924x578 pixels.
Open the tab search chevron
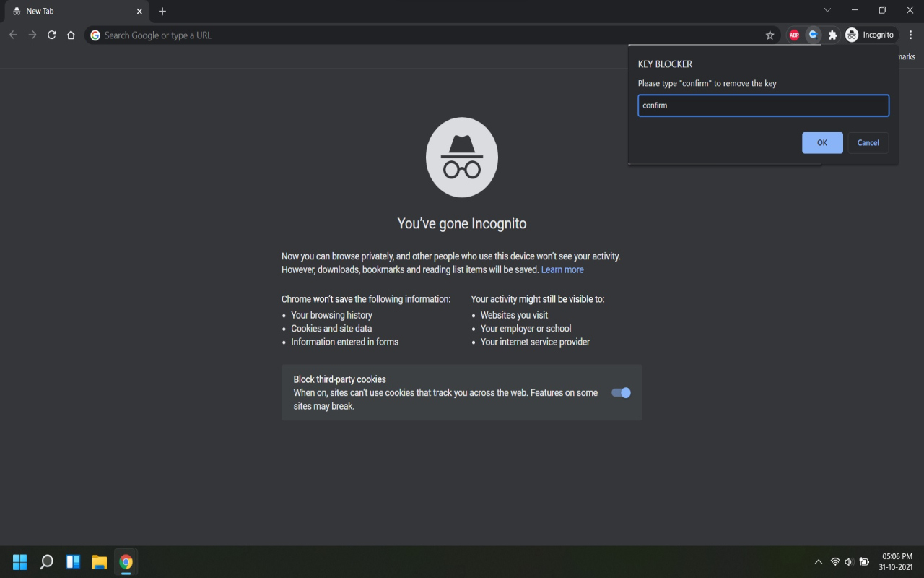tap(827, 10)
